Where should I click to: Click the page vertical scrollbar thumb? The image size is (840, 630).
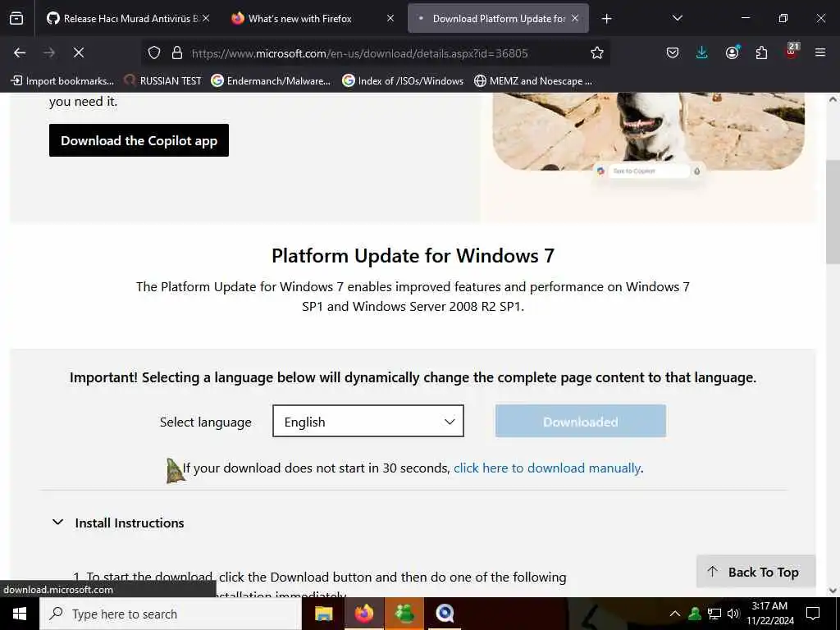[x=833, y=212]
